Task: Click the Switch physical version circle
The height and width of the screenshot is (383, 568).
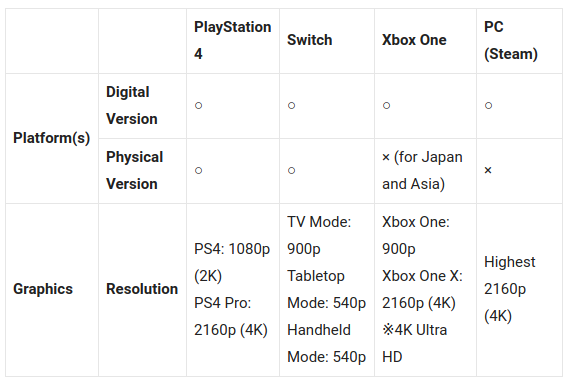Action: point(291,170)
